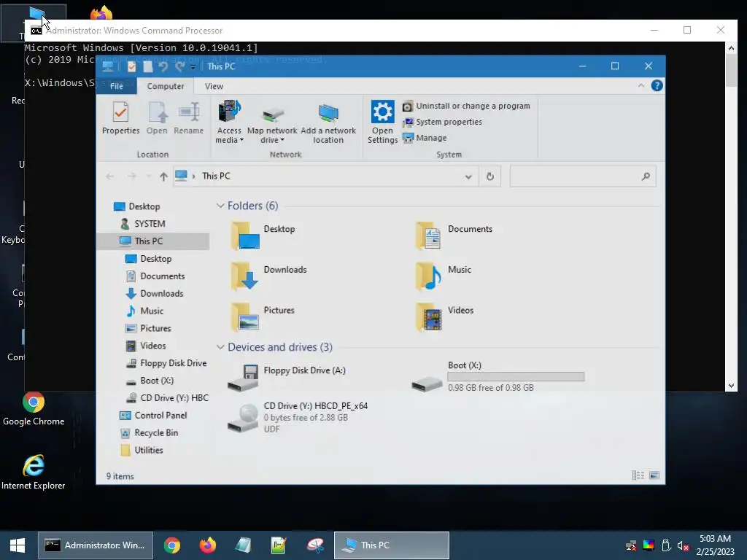Image resolution: width=747 pixels, height=560 pixels.
Task: Select the Computer ribbon tab
Action: (x=166, y=86)
